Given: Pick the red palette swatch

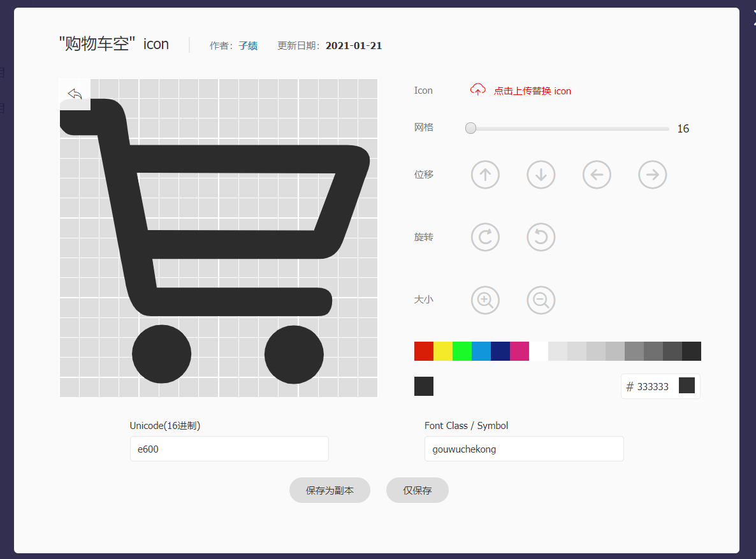Looking at the screenshot, I should 424,351.
